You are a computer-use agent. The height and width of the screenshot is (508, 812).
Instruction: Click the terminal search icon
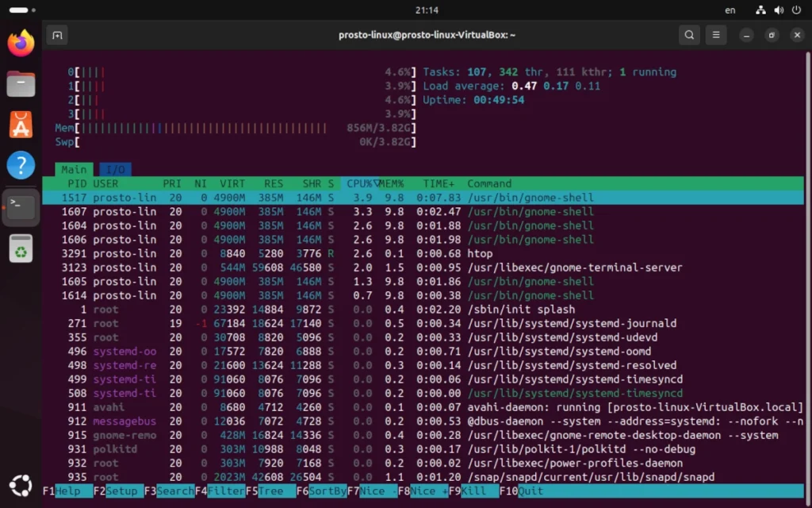[x=689, y=35]
